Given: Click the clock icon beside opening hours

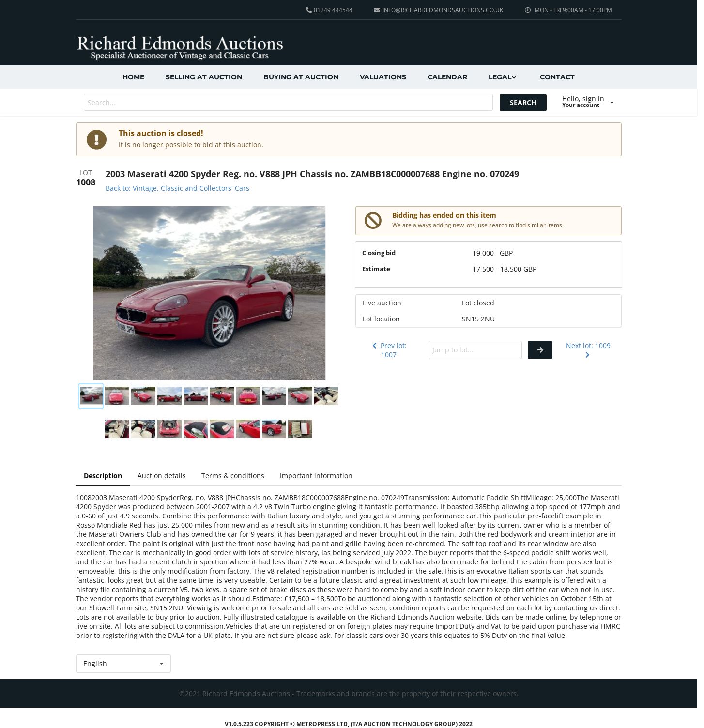Looking at the screenshot, I should (x=528, y=10).
